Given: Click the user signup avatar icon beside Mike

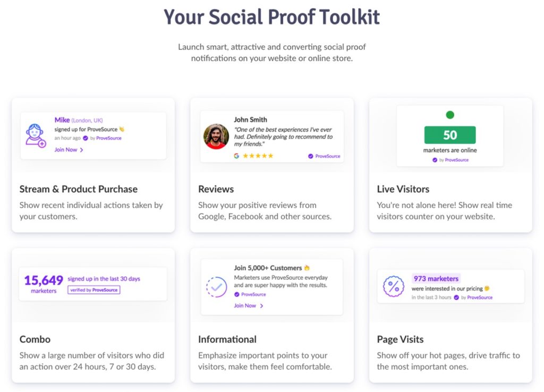Looking at the screenshot, I should tap(36, 135).
